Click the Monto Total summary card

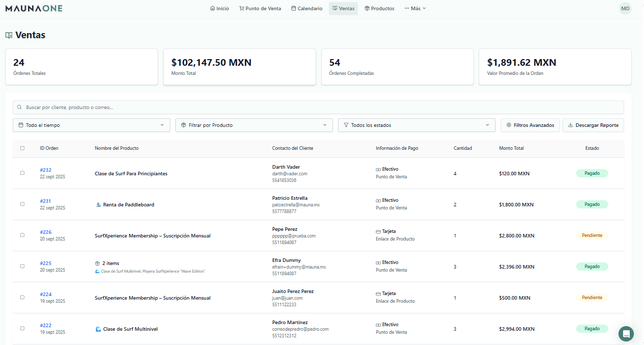click(240, 67)
